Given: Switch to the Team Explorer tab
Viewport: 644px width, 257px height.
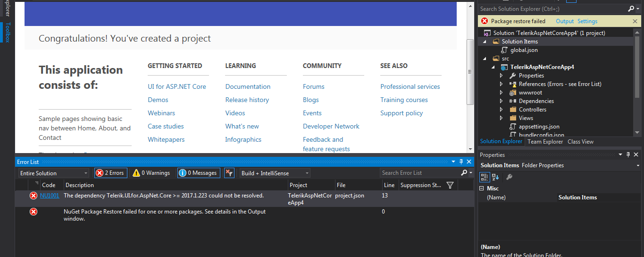Looking at the screenshot, I should 545,142.
